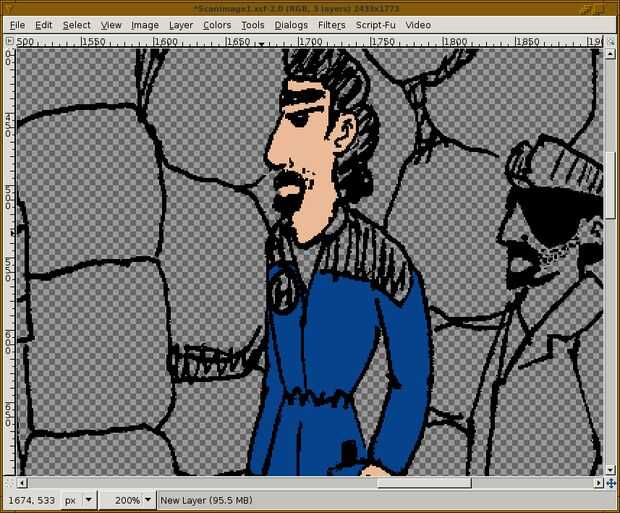Open the Layer menu
620x513 pixels.
[x=181, y=25]
